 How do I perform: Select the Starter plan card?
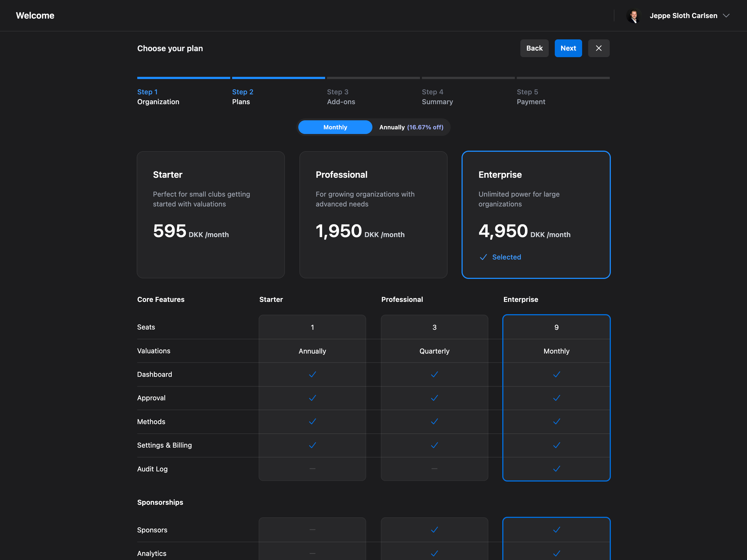(x=210, y=214)
